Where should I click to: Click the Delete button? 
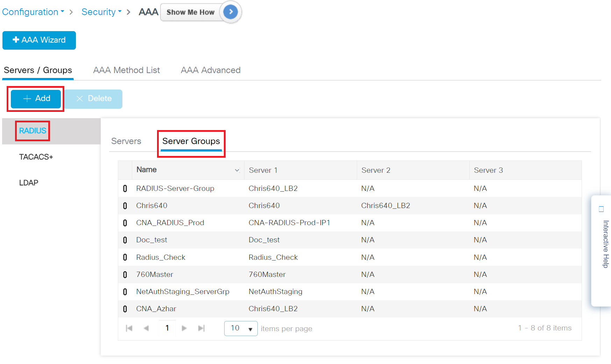[93, 99]
